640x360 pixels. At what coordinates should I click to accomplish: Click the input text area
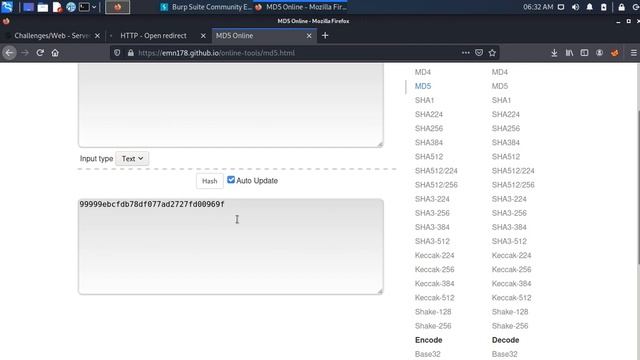(231, 105)
